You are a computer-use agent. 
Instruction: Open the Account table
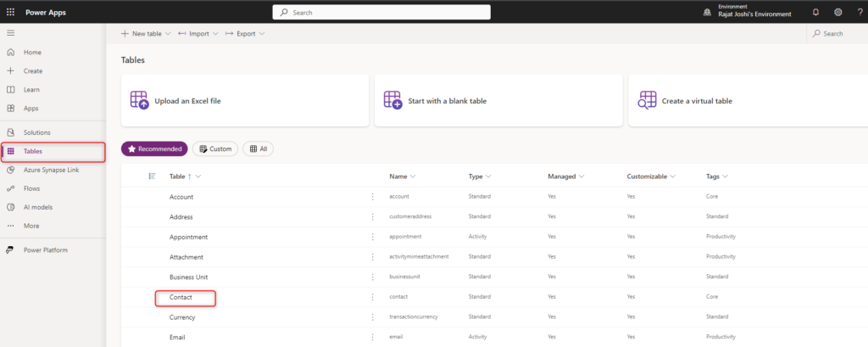[x=181, y=197]
